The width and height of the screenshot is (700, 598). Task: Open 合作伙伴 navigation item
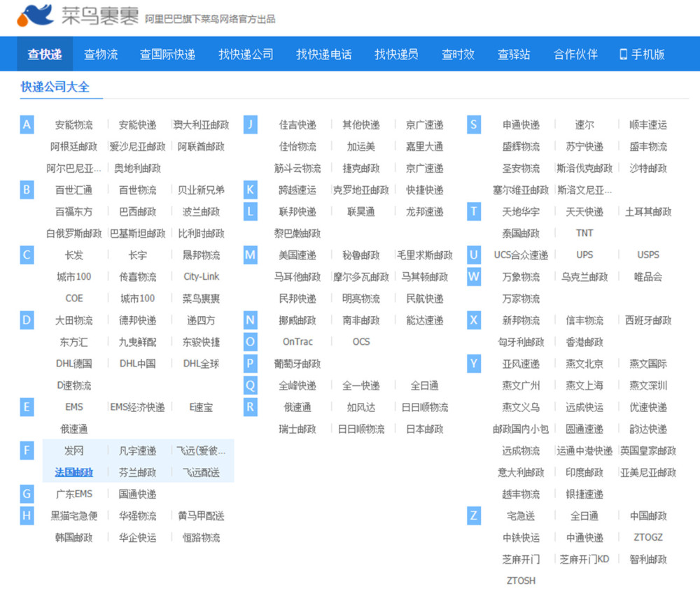[x=575, y=55]
